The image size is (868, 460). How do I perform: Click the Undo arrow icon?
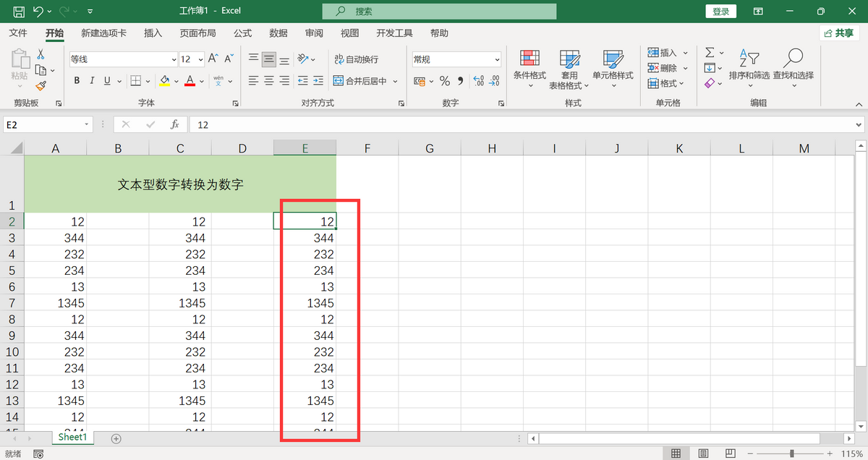(x=39, y=11)
